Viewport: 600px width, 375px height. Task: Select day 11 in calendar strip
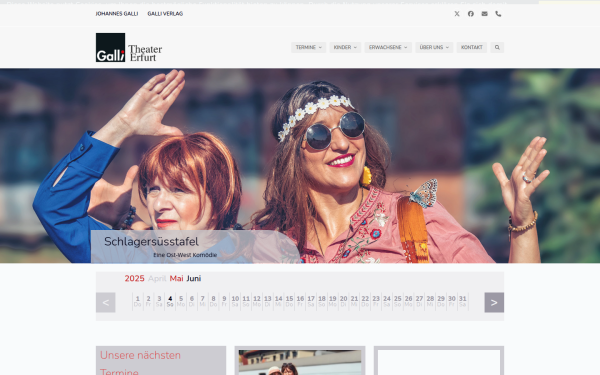[x=246, y=301]
